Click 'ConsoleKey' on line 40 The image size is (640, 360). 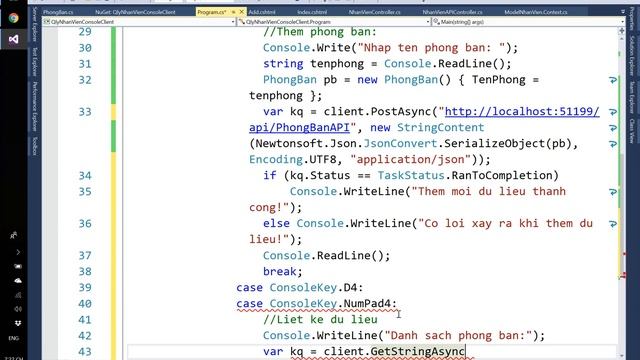[303, 304]
